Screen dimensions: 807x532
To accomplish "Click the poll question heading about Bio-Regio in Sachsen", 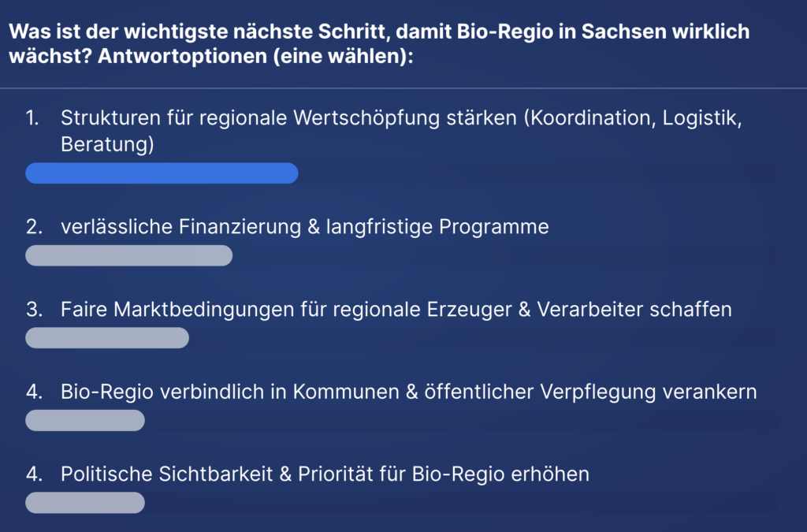I will click(x=378, y=32).
